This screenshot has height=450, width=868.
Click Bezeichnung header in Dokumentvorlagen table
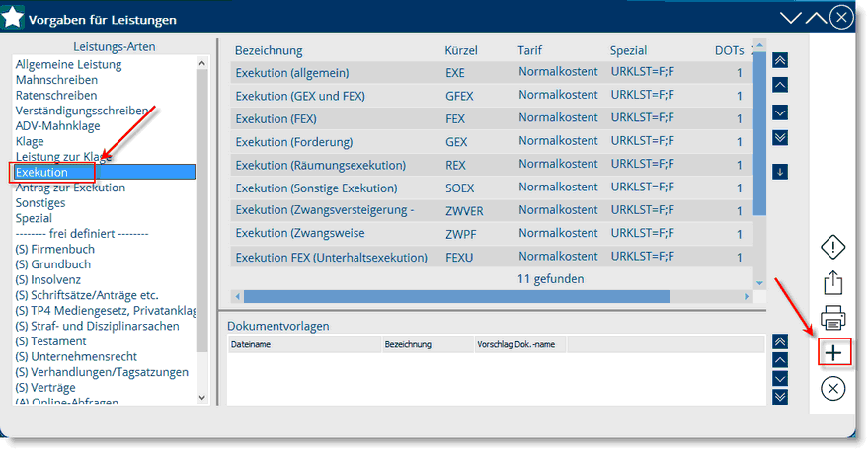(x=428, y=344)
